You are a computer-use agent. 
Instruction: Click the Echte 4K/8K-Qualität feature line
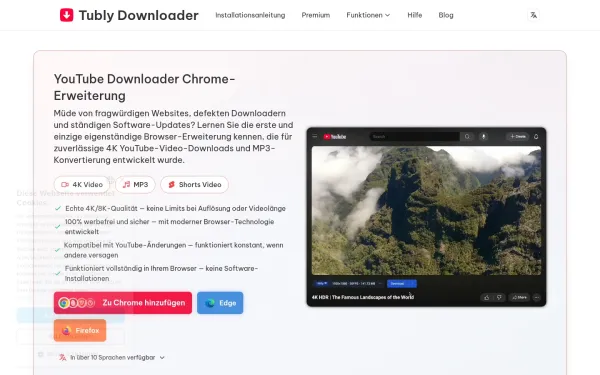click(175, 209)
